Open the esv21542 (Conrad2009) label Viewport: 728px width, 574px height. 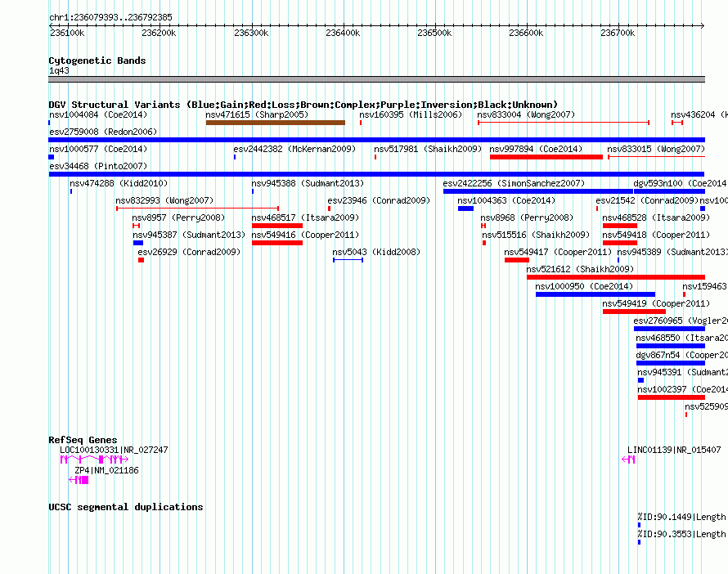(x=647, y=200)
